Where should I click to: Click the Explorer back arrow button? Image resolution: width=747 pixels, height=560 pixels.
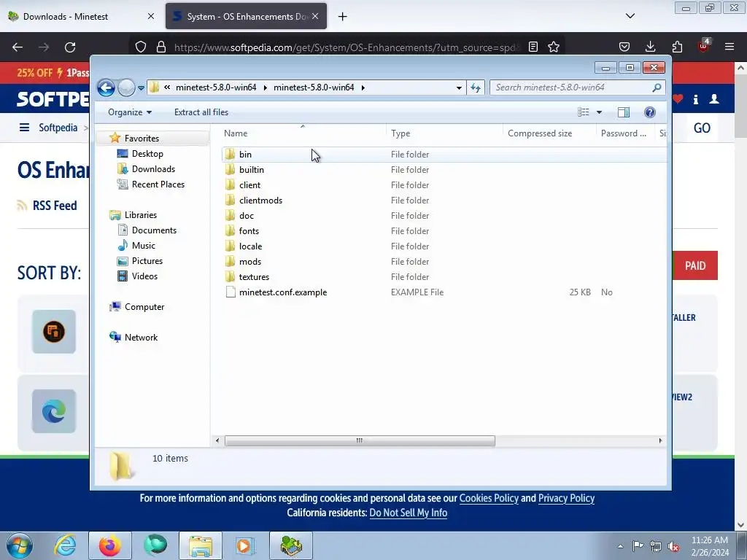click(107, 87)
